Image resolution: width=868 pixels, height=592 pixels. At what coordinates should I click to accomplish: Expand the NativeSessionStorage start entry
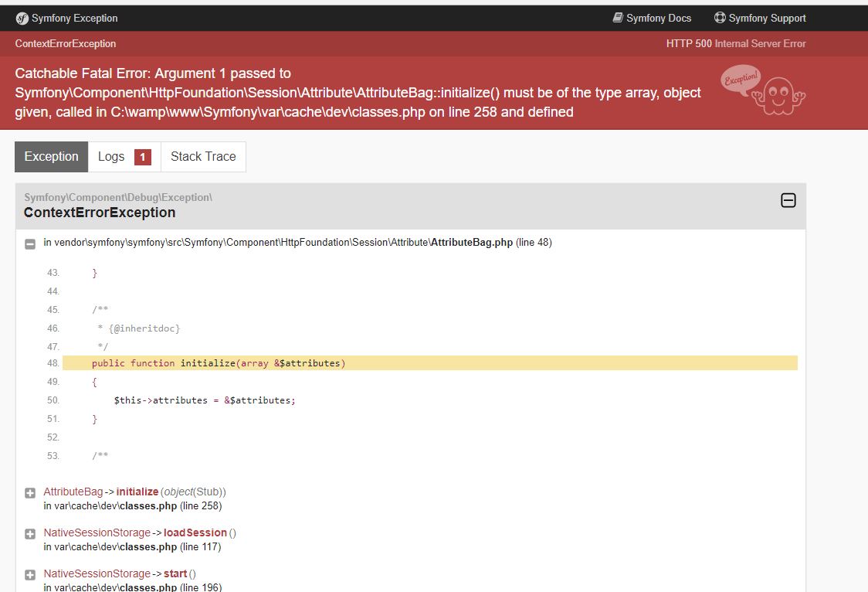pos(29,573)
